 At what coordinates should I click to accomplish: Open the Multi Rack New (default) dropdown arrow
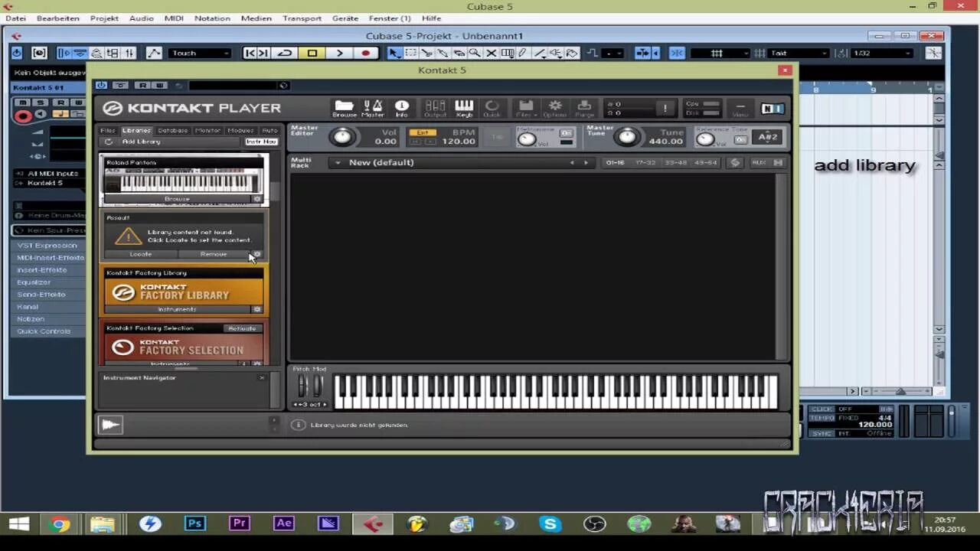coord(338,162)
